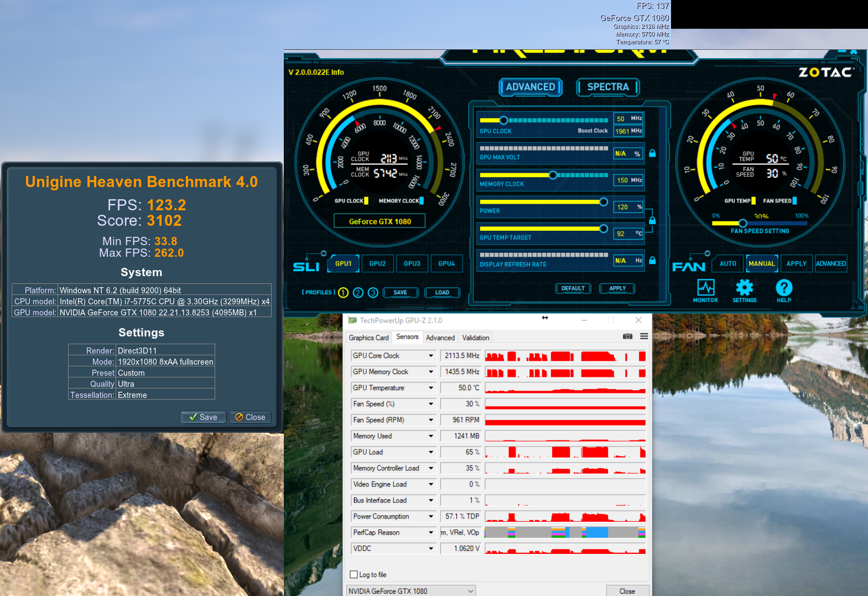Open the GPU-Z hamburger menu icon
Viewport: 868px width, 596px height.
pos(644,336)
